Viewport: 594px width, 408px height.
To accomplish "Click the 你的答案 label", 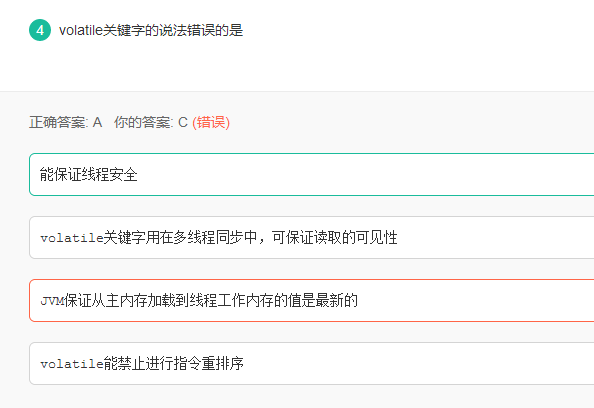I will point(144,122).
